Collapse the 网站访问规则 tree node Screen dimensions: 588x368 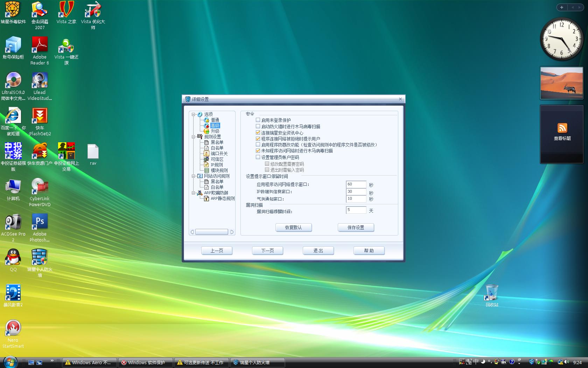click(193, 176)
